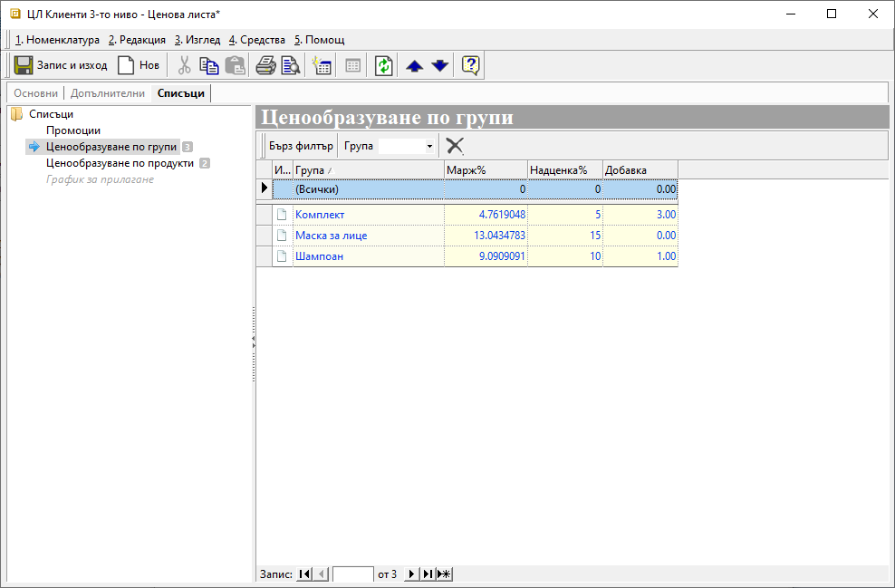Image resolution: width=895 pixels, height=588 pixels.
Task: Clear the quick filter with the X icon
Action: [x=455, y=146]
